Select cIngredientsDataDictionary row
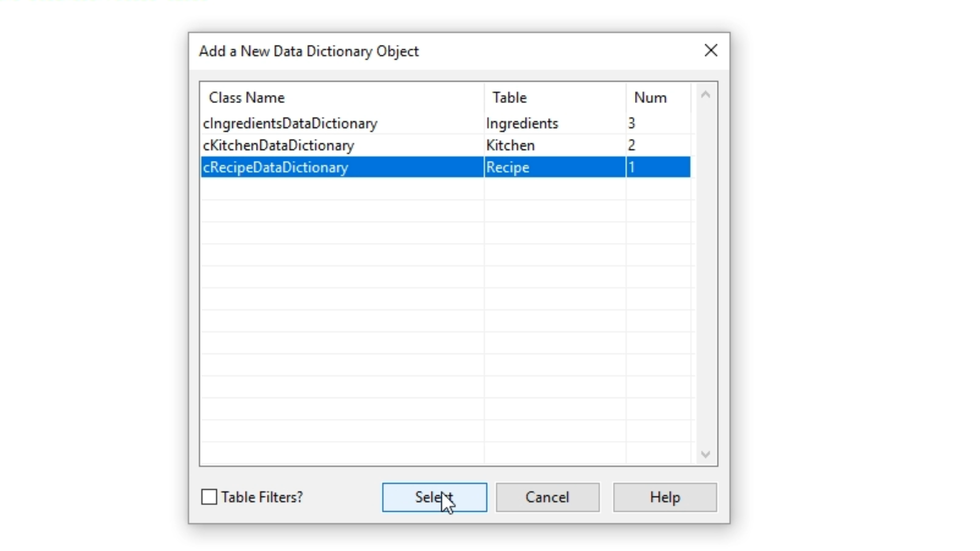The width and height of the screenshot is (980, 551). pyautogui.click(x=290, y=123)
